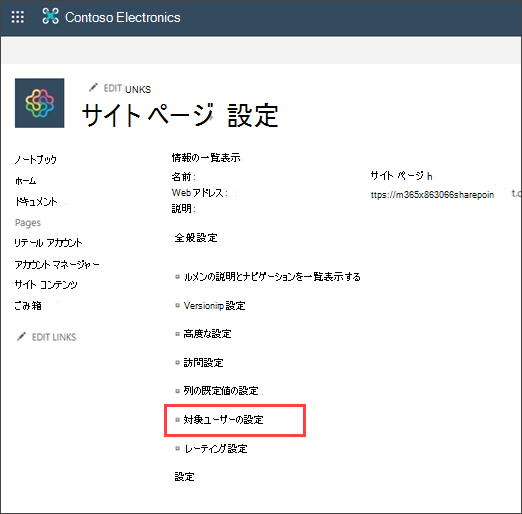
Task: Go to ホーム in left navigation
Action: 25,181
